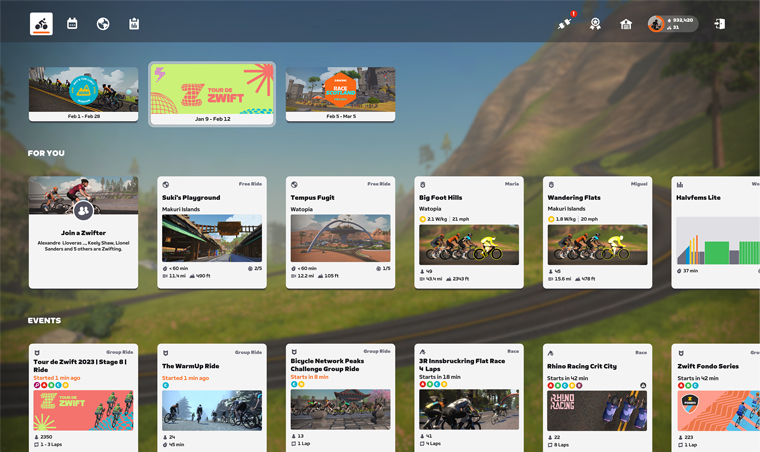The height and width of the screenshot is (452, 760).
Task: Click the exit door icon
Action: point(720,24)
